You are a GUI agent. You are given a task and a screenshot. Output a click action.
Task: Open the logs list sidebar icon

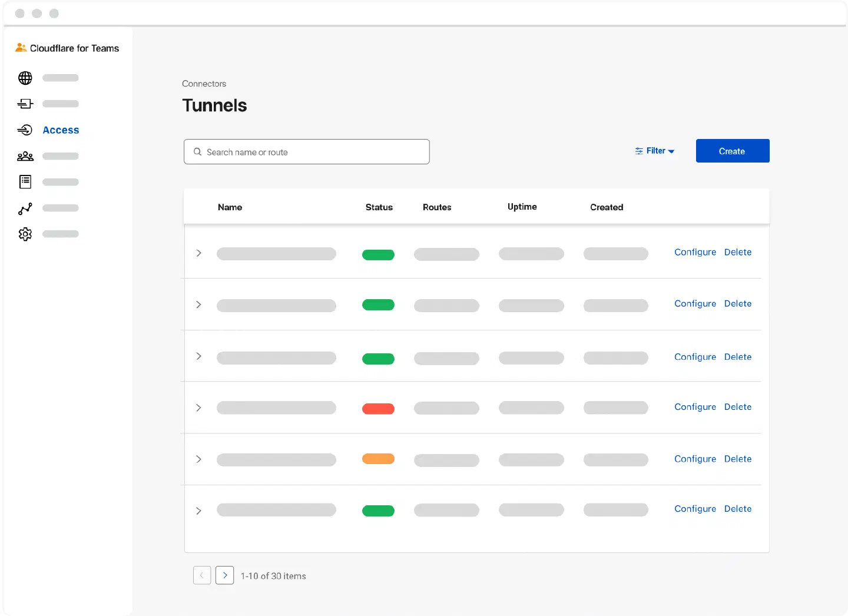click(25, 182)
